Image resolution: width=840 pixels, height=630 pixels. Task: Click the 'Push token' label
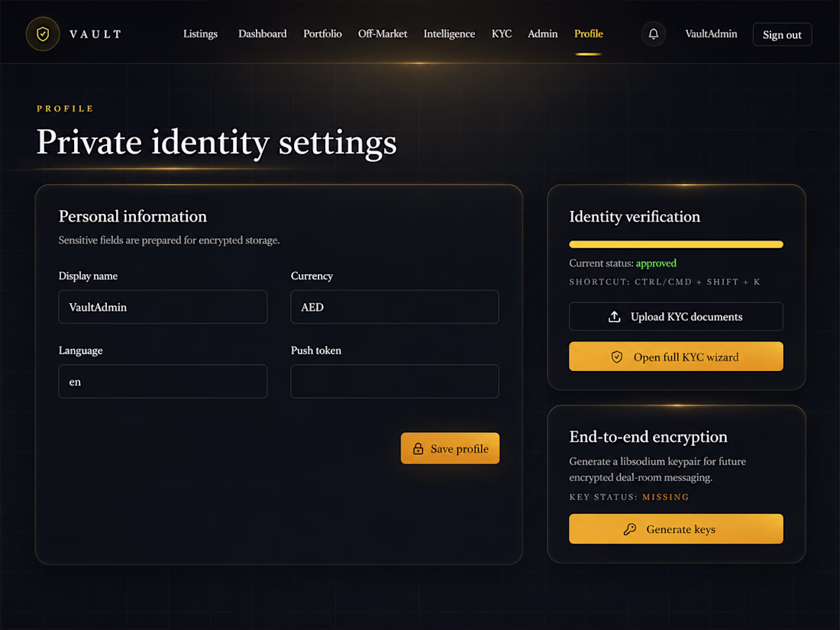click(x=315, y=351)
